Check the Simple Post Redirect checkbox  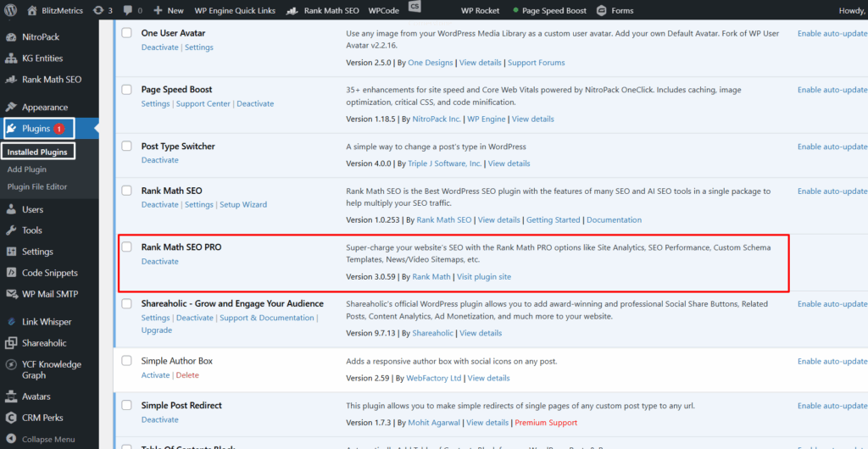[127, 405]
